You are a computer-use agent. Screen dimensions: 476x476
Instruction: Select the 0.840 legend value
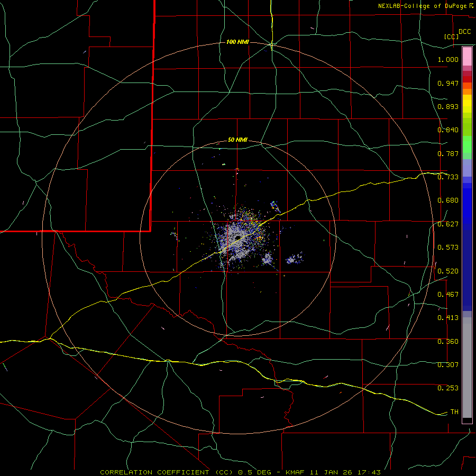click(448, 130)
